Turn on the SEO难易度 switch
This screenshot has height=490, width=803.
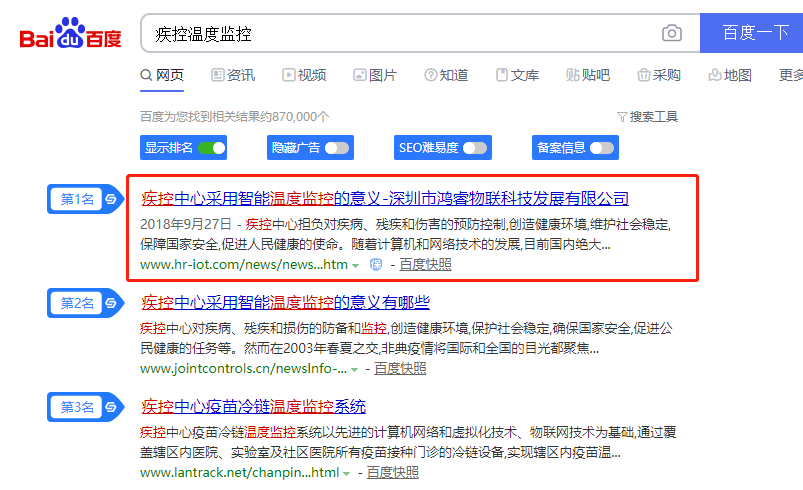click(475, 148)
